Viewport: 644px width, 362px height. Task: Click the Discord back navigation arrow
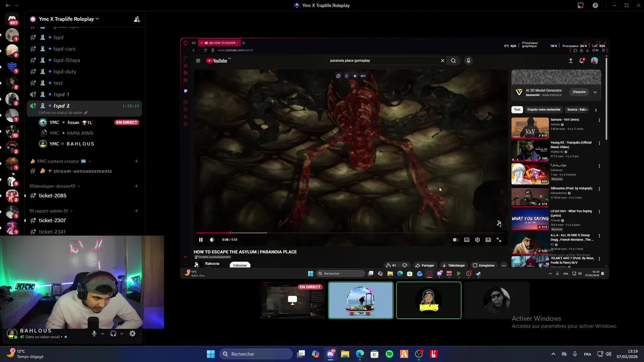point(8,5)
